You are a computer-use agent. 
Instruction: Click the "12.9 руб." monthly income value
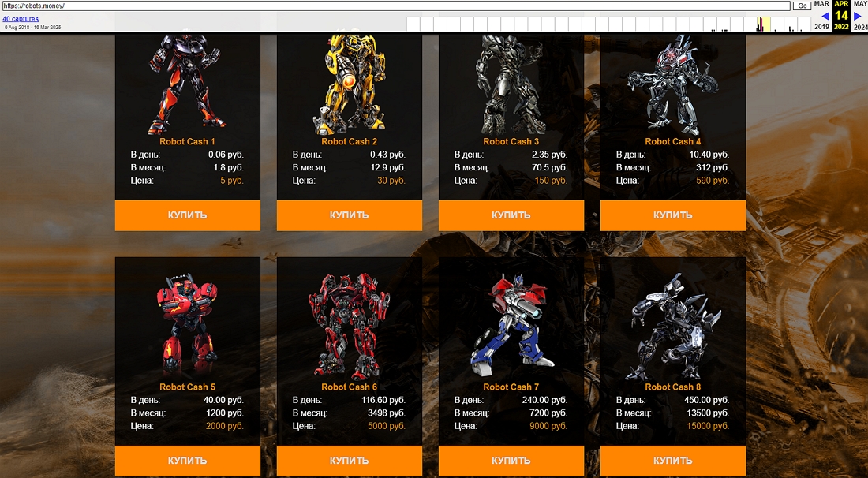[388, 168]
